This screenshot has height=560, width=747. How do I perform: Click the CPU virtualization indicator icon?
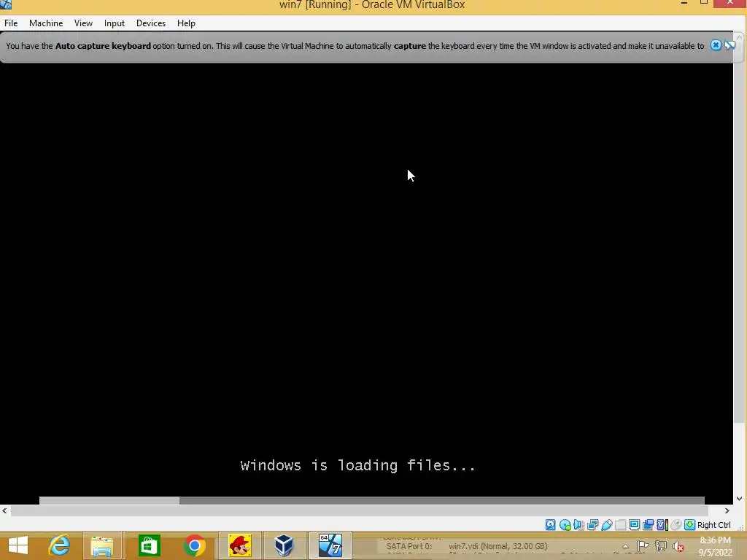[x=662, y=525]
